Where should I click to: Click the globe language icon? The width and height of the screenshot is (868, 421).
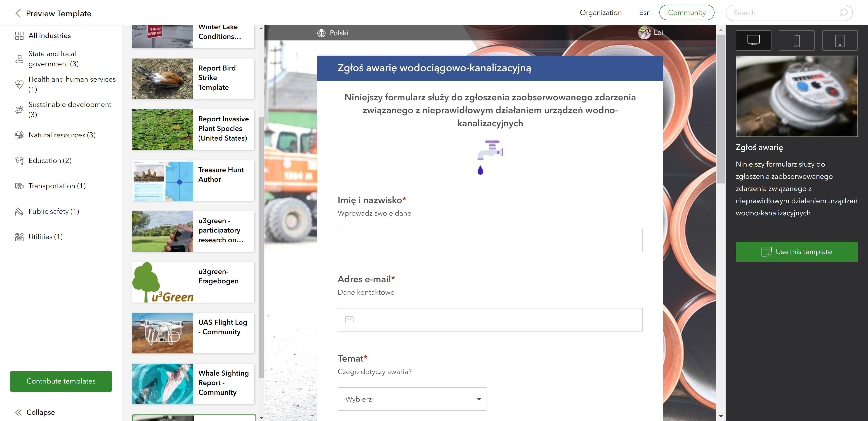click(x=321, y=33)
